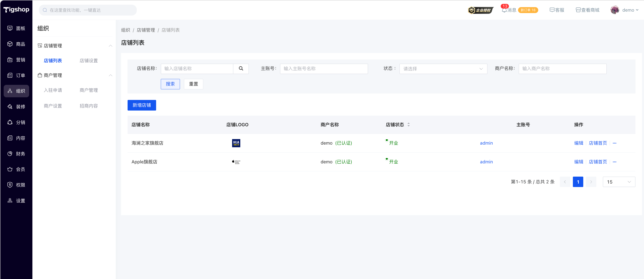Collapse the 店铺管理 menu group

tap(110, 46)
